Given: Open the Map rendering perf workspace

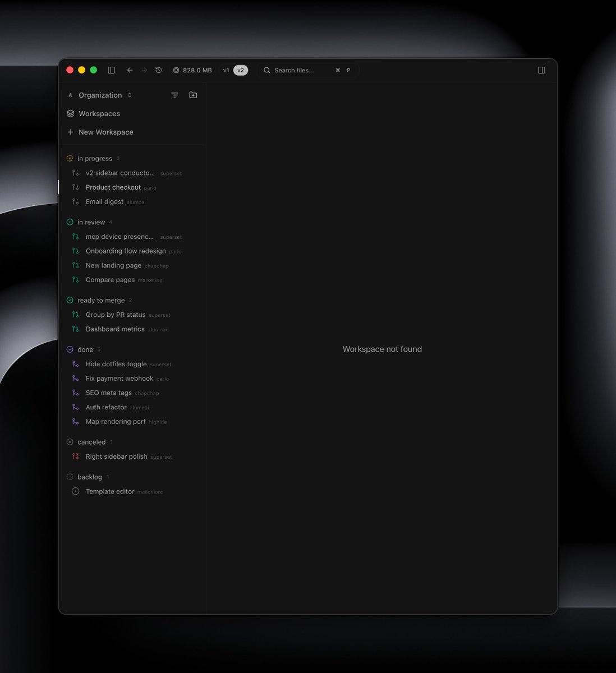Looking at the screenshot, I should coord(132,422).
